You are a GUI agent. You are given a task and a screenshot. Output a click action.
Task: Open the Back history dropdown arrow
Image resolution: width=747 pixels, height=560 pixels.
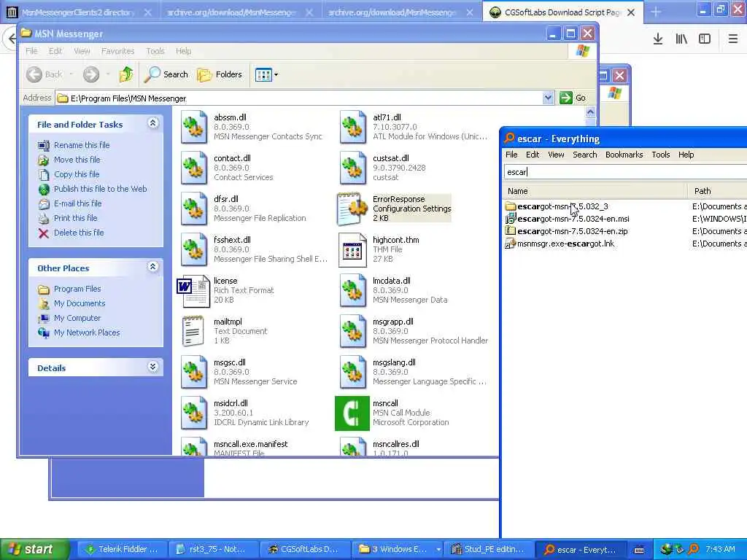[71, 74]
